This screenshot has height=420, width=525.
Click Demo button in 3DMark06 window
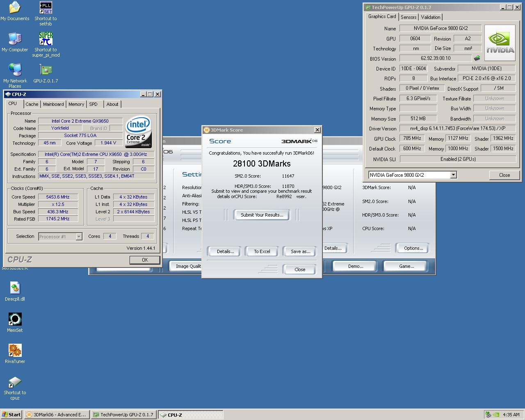click(356, 266)
